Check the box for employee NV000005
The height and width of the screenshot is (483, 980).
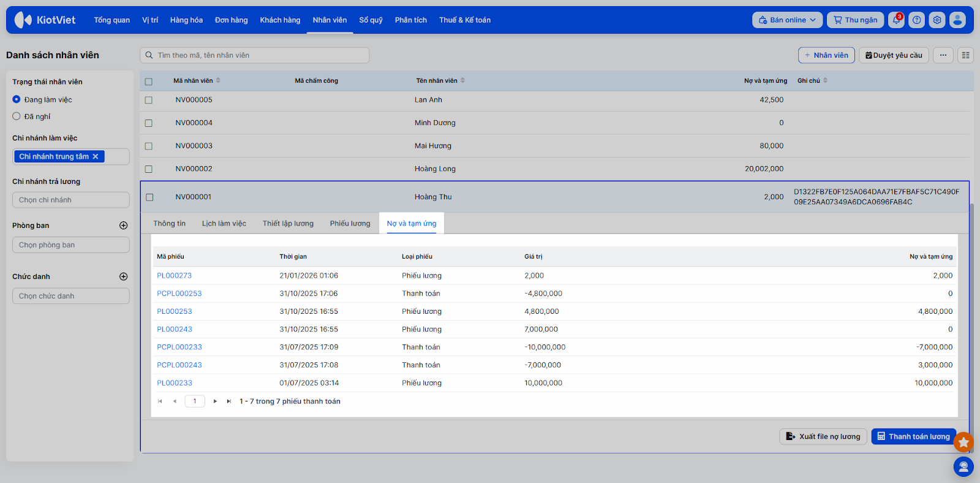(148, 100)
